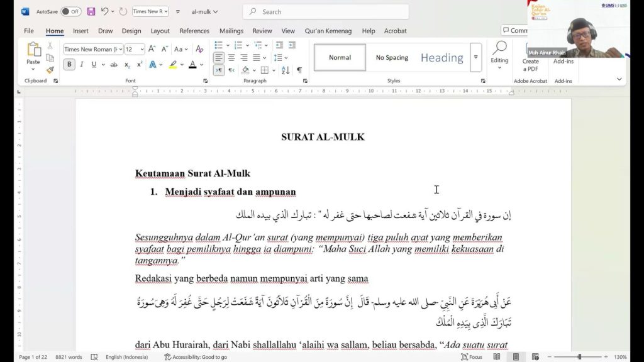Enable Italic formatting

(x=82, y=64)
